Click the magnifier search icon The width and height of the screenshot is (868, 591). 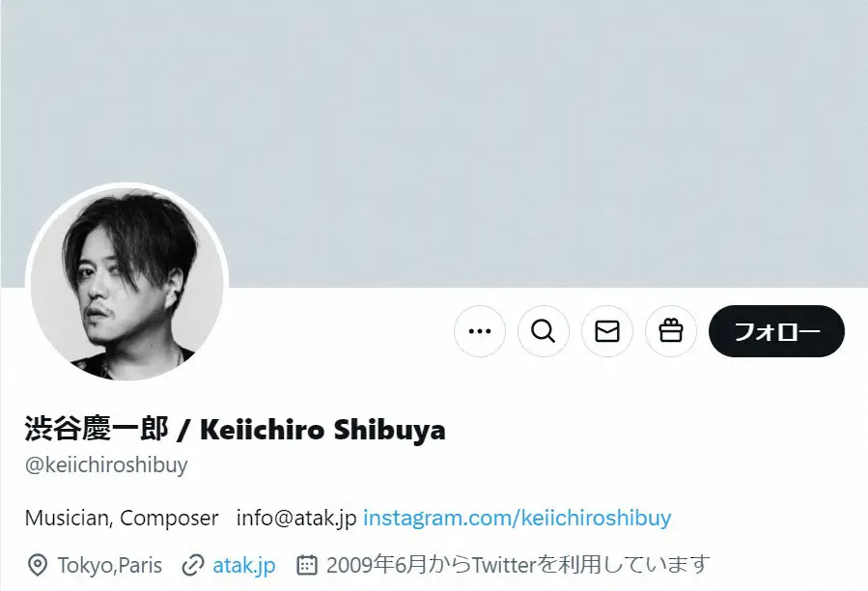point(543,331)
